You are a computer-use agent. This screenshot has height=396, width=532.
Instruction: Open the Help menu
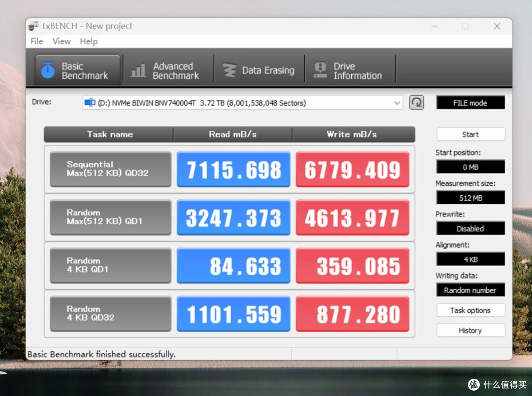[x=89, y=41]
